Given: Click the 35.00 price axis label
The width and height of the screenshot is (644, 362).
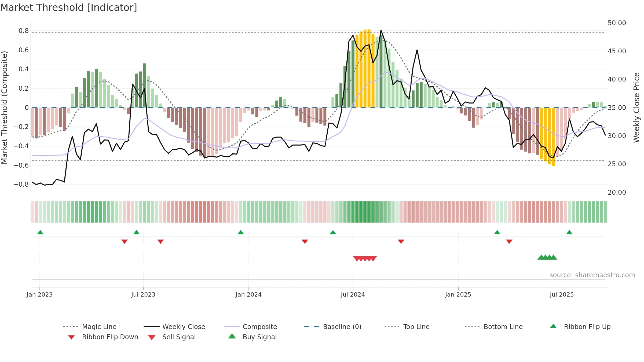Looking at the screenshot, I should [x=617, y=108].
